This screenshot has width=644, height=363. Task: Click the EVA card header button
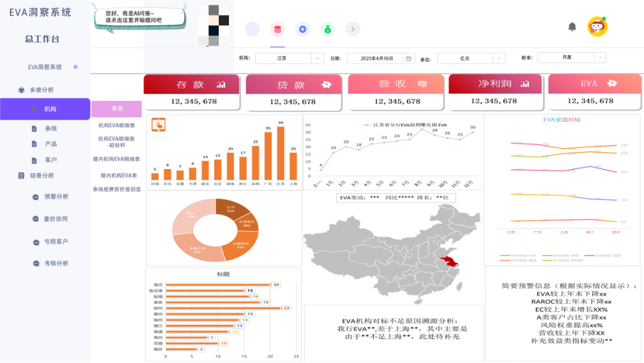tap(594, 83)
